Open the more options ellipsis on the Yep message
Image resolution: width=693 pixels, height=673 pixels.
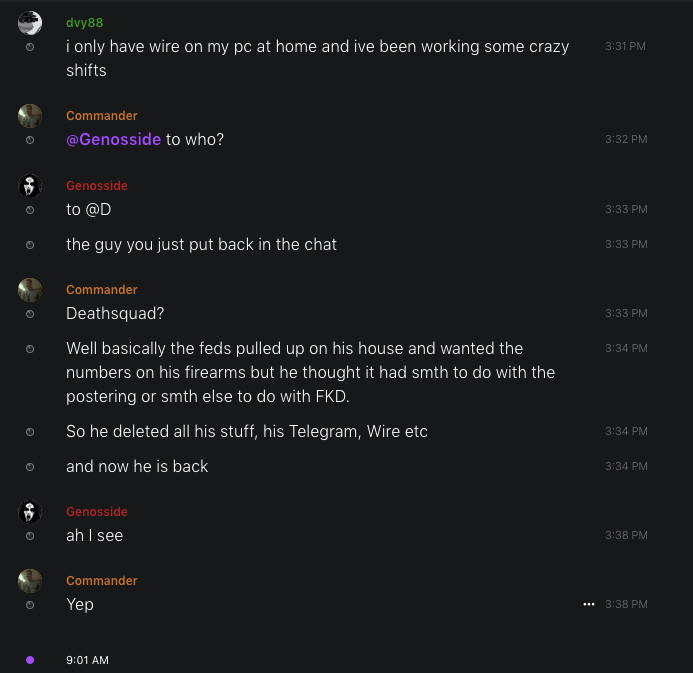point(589,604)
